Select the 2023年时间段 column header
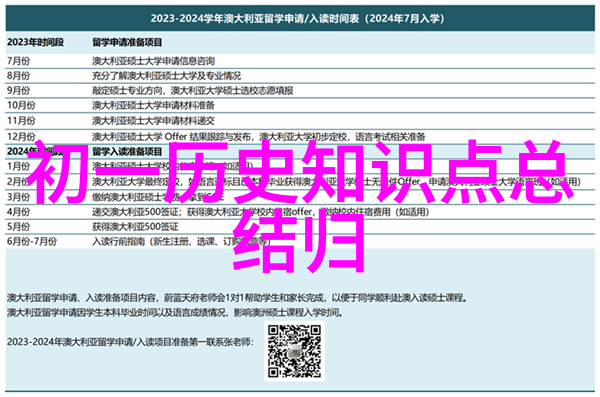Screen dimensions: 600x397 tap(35, 42)
